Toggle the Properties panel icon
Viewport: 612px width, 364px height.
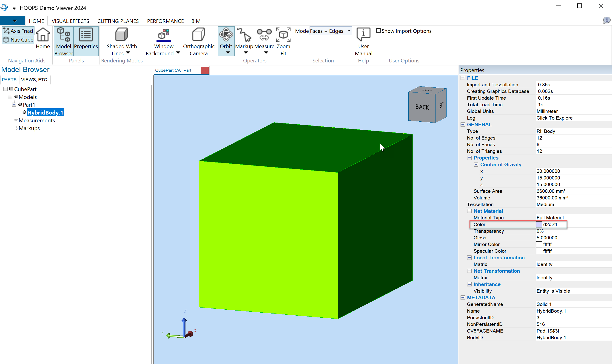pyautogui.click(x=86, y=35)
